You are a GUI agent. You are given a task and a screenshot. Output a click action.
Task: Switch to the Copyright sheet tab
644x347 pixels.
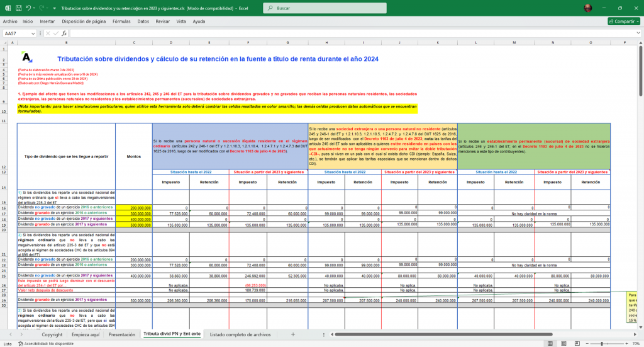(x=52, y=334)
